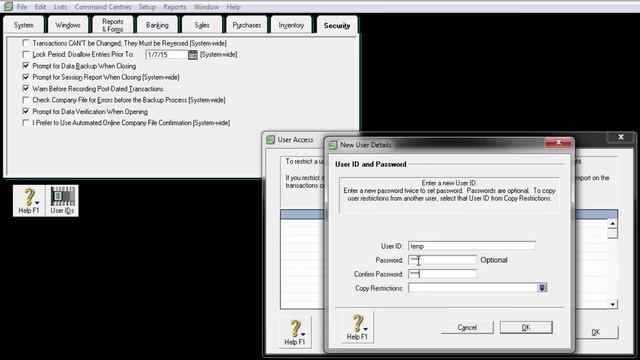Click the User ID input field
Image resolution: width=640 pixels, height=360 pixels.
(x=472, y=246)
